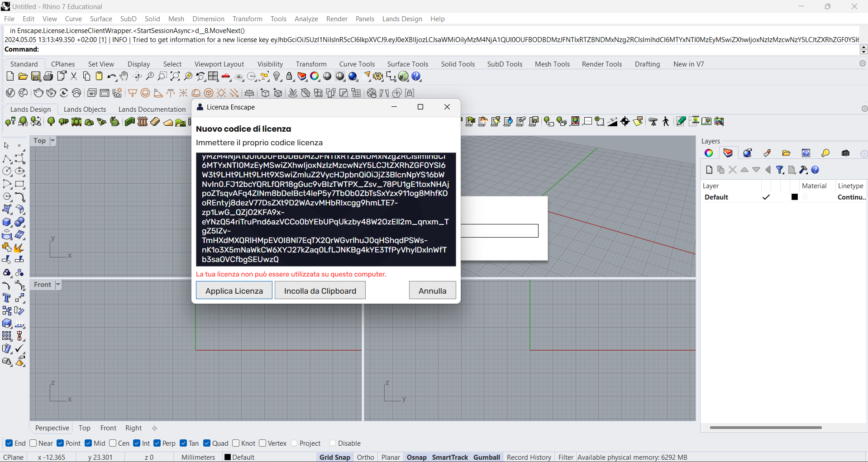Image resolution: width=868 pixels, height=462 pixels.
Task: Click the red car Set View icon
Action: tap(226, 76)
